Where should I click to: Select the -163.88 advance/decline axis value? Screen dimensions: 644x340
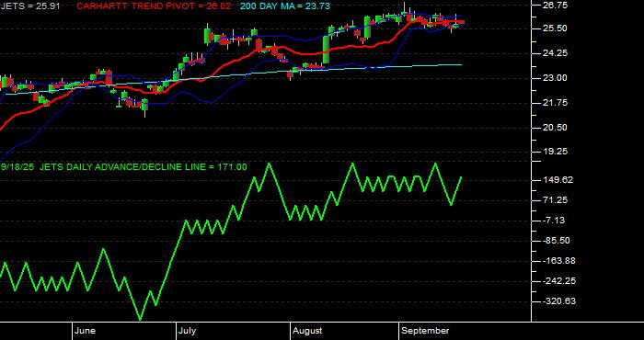[558, 261]
